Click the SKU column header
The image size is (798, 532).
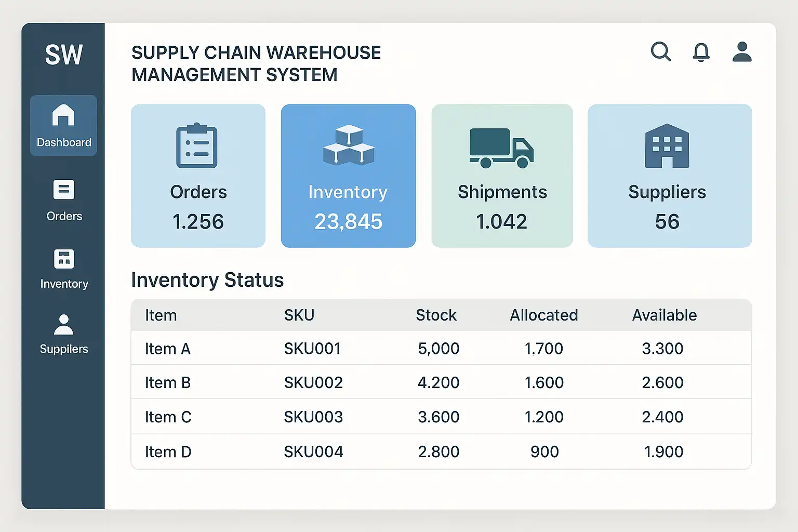tap(299, 315)
